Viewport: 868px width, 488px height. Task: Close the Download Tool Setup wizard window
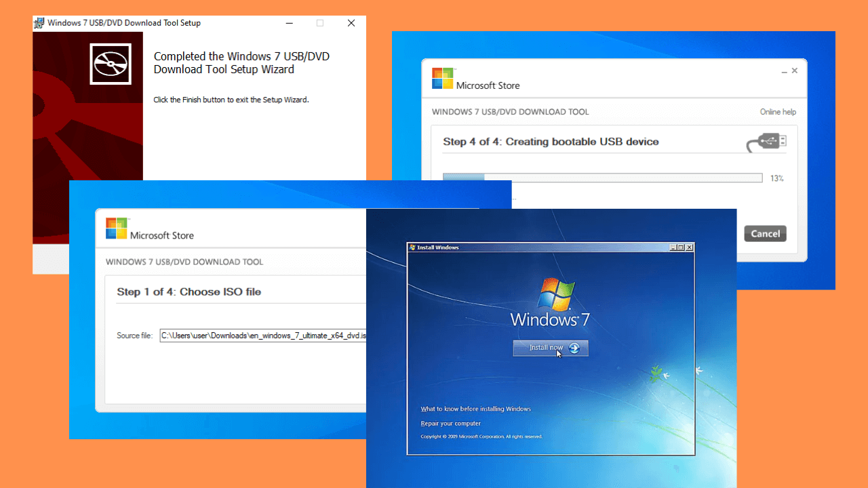(351, 23)
